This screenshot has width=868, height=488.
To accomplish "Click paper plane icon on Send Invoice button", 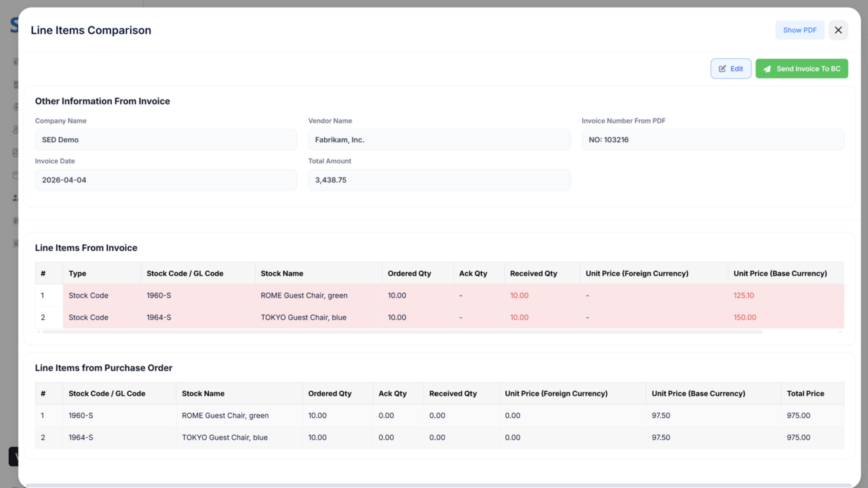I will (767, 69).
